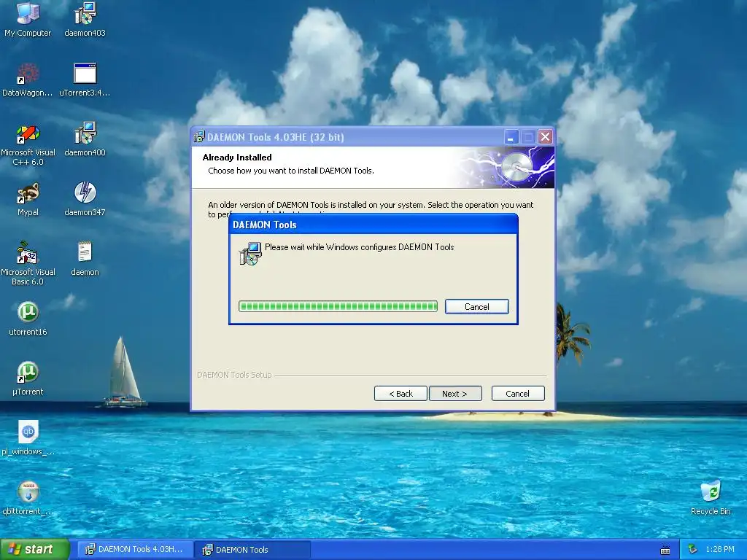Image resolution: width=747 pixels, height=560 pixels.
Task: Select the utorrent16 desktop icon
Action: click(x=28, y=319)
